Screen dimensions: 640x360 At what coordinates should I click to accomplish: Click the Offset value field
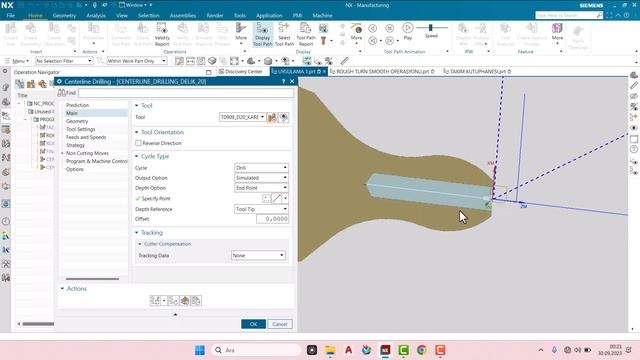(272, 219)
